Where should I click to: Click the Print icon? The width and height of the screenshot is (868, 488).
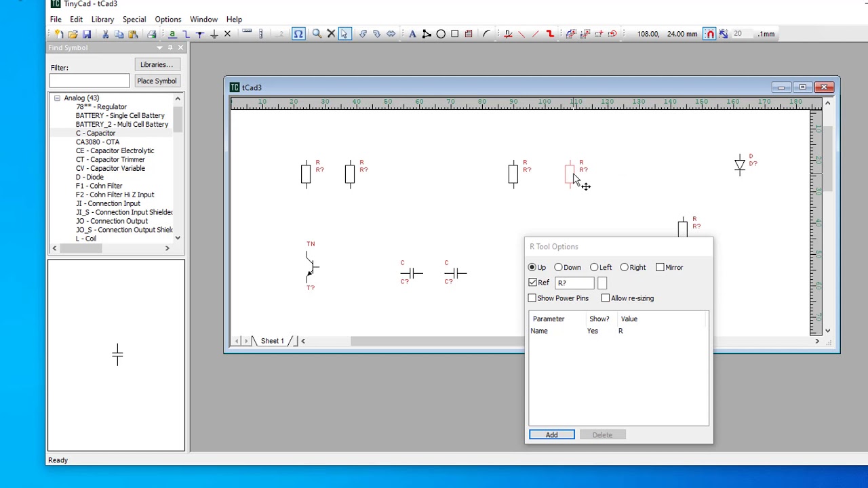(151, 34)
